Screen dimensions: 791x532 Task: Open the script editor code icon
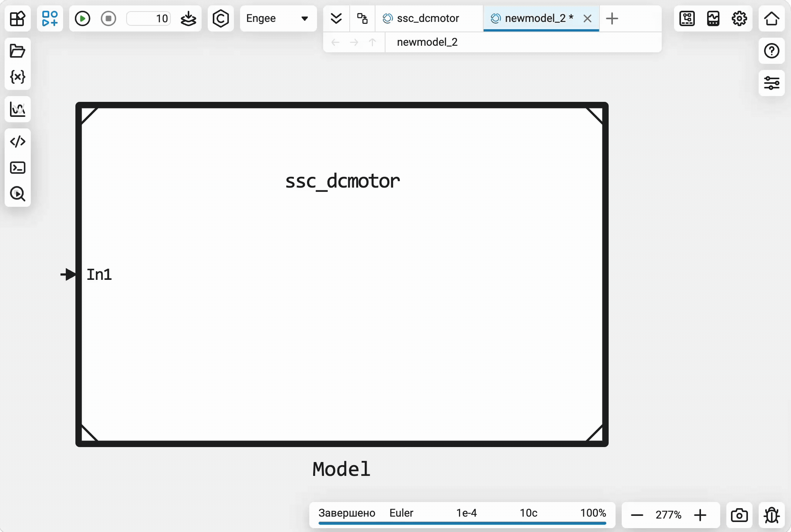[x=18, y=141]
